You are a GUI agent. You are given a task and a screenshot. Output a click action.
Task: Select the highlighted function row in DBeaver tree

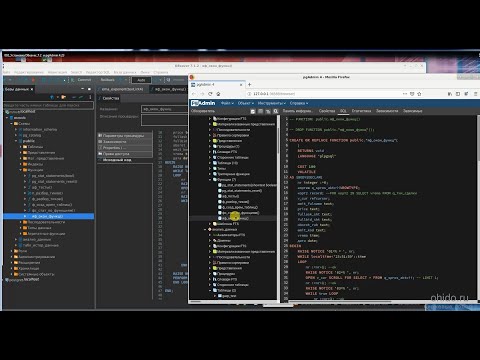pos(49,216)
